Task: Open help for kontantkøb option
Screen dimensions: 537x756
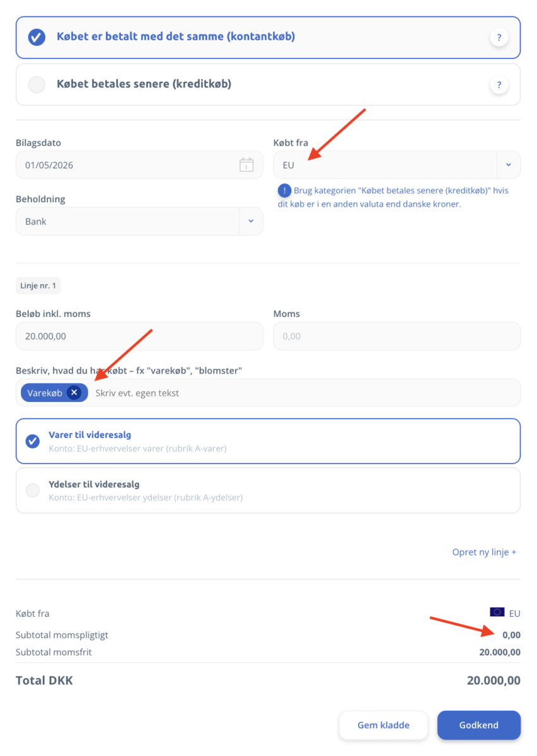Action: point(499,38)
